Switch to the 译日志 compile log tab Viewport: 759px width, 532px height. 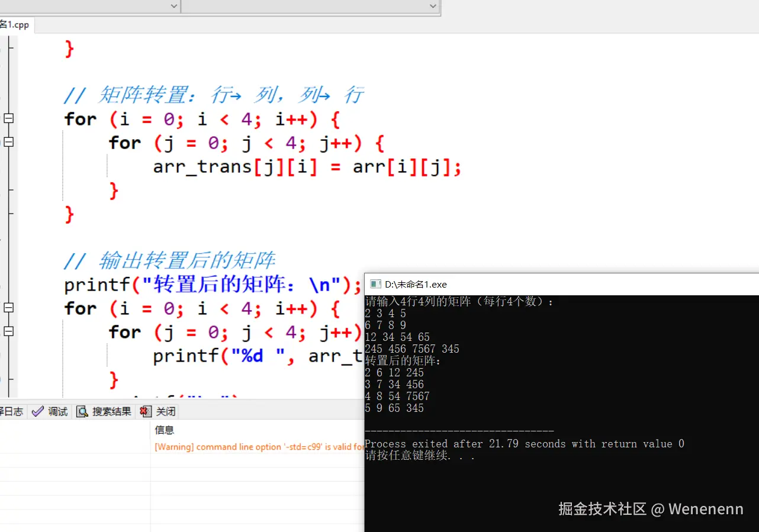coord(12,411)
